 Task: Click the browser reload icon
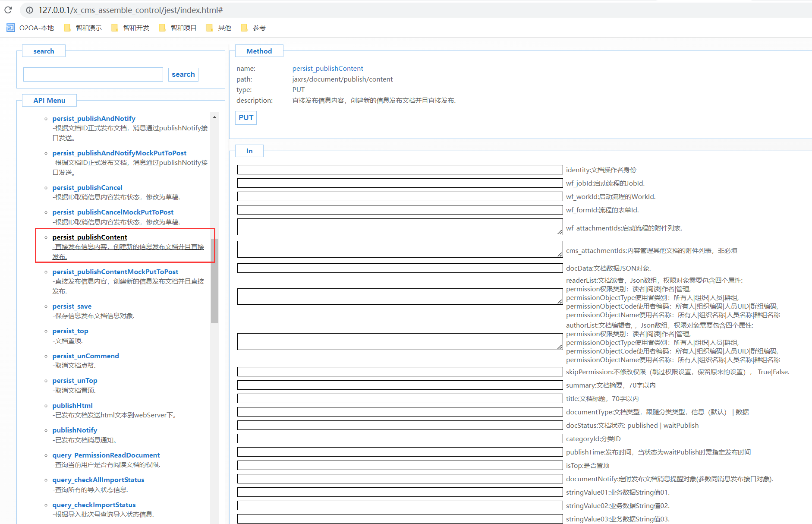tap(8, 9)
